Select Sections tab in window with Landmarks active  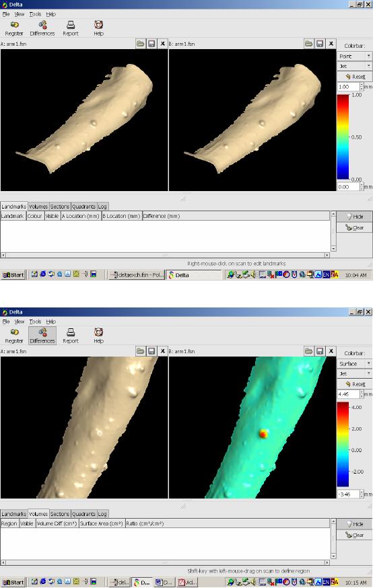(x=60, y=207)
